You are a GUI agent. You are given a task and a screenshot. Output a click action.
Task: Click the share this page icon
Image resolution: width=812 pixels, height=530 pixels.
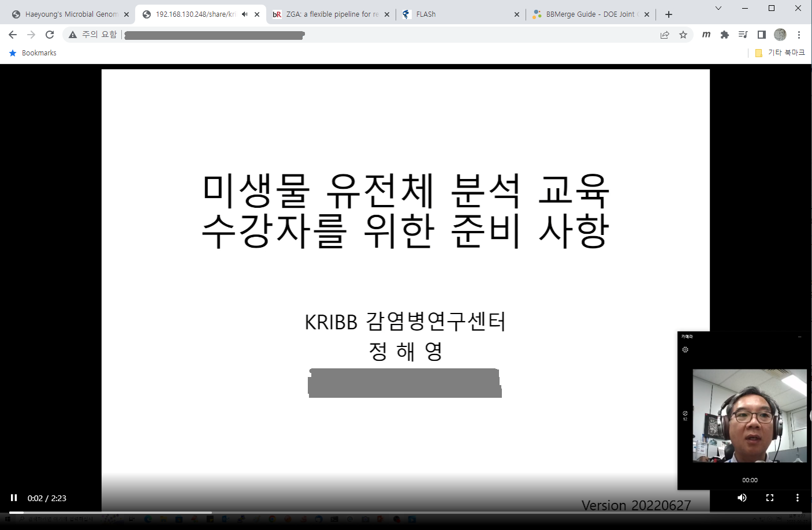[665, 35]
